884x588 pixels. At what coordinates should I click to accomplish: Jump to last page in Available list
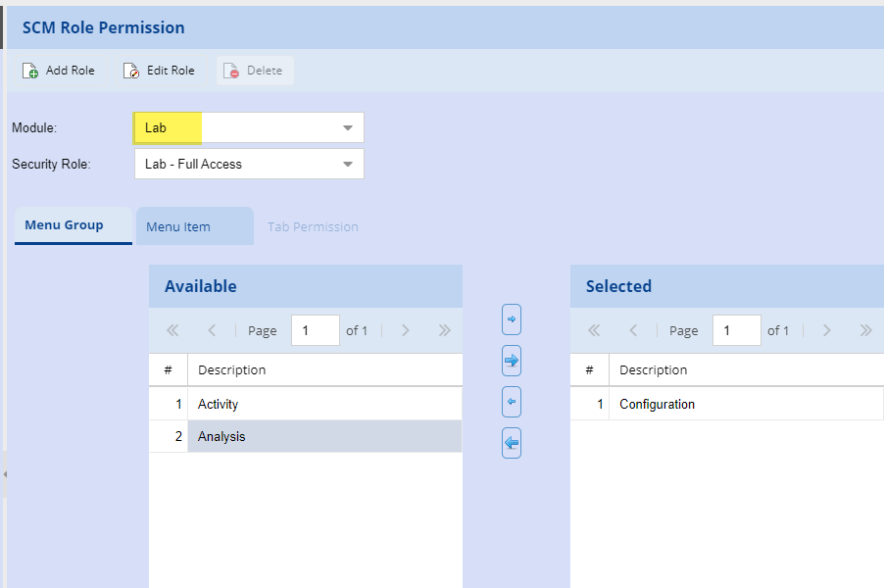tap(444, 330)
